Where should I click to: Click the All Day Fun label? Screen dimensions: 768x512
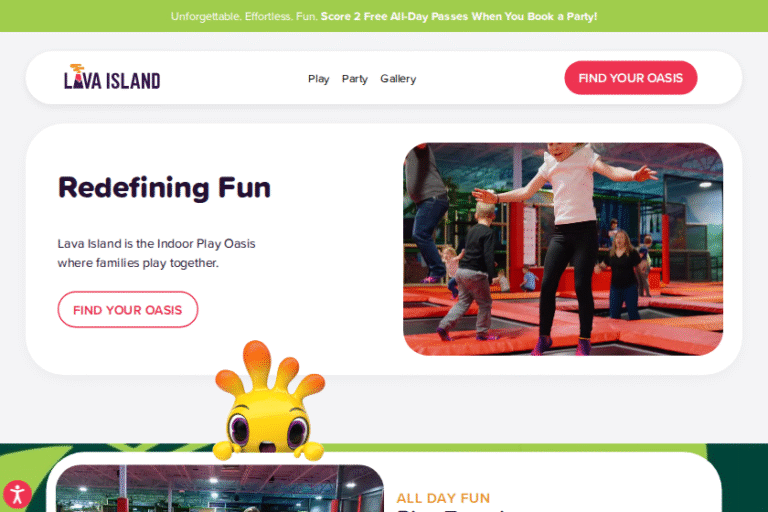[443, 498]
